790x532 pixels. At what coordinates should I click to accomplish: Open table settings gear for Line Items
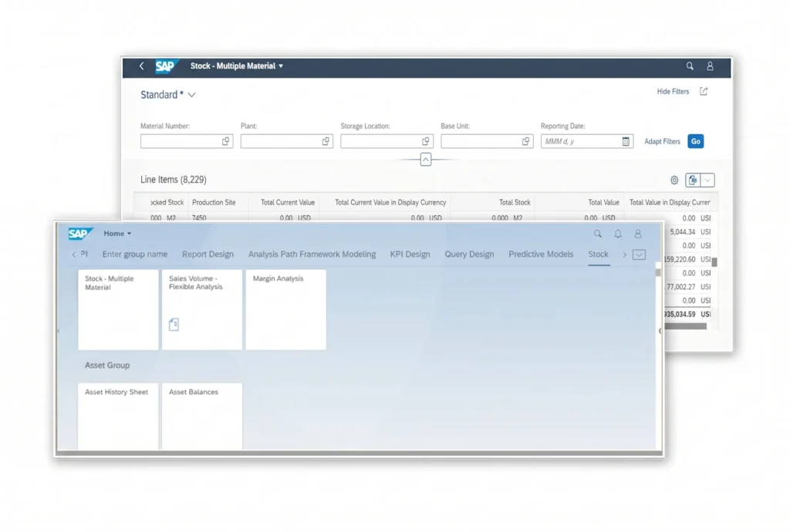click(x=674, y=180)
